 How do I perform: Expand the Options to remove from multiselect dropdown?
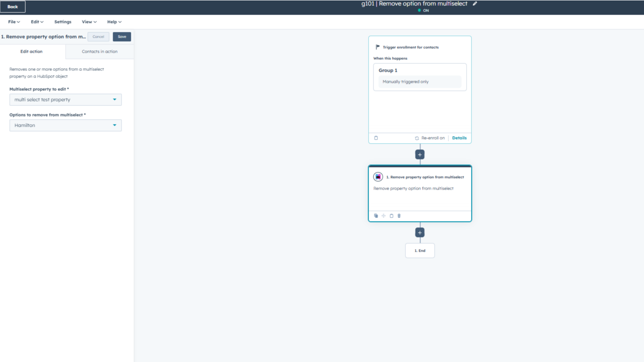click(65, 125)
